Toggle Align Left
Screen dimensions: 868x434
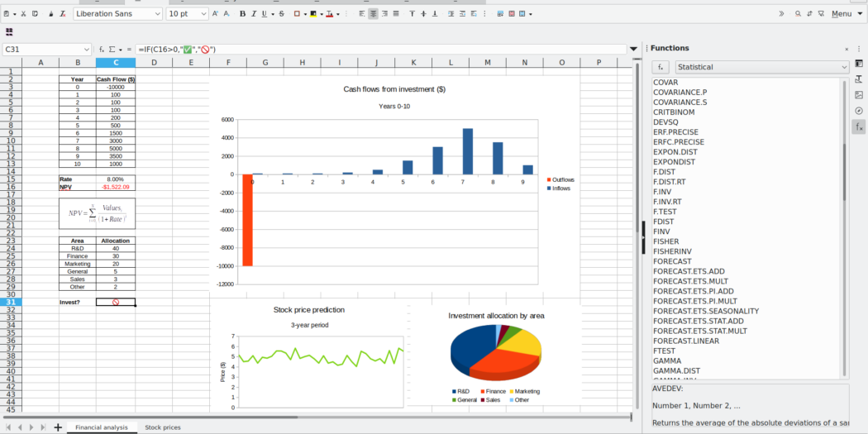pos(362,14)
